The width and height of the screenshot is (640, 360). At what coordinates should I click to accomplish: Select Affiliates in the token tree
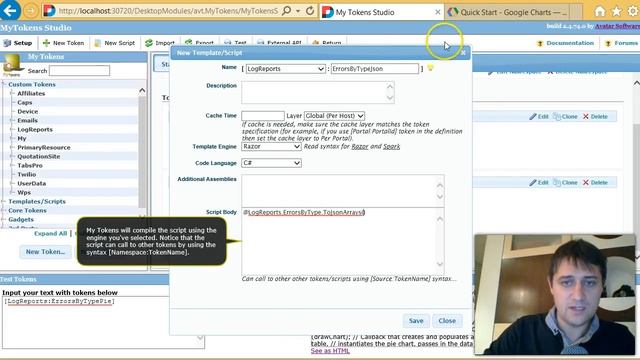pos(31,93)
